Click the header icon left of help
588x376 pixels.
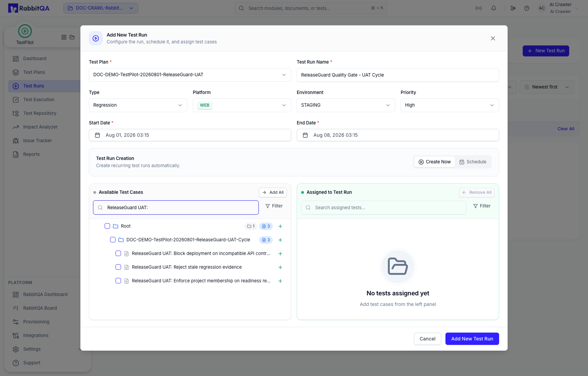coord(513,8)
